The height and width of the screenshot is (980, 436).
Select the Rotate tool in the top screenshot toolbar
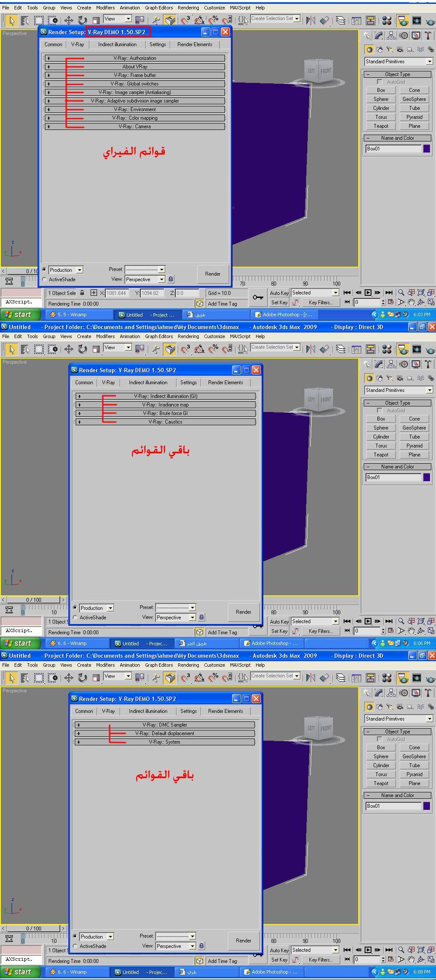(82, 20)
